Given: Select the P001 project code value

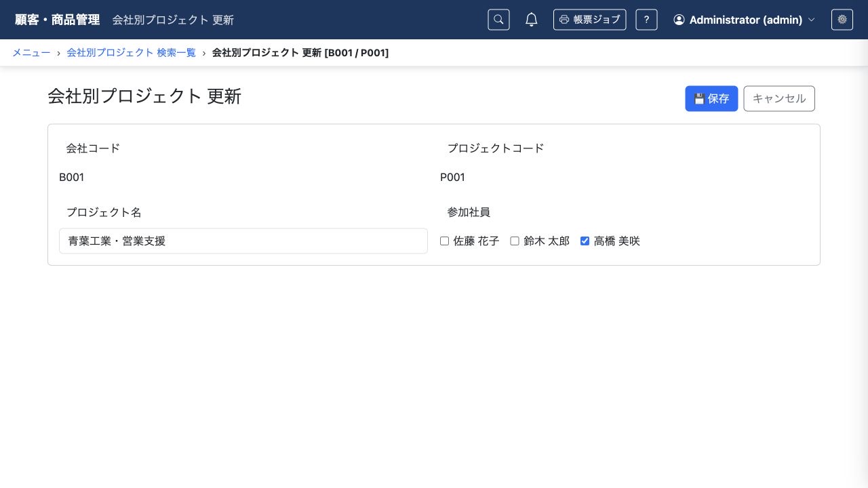Looking at the screenshot, I should [453, 178].
